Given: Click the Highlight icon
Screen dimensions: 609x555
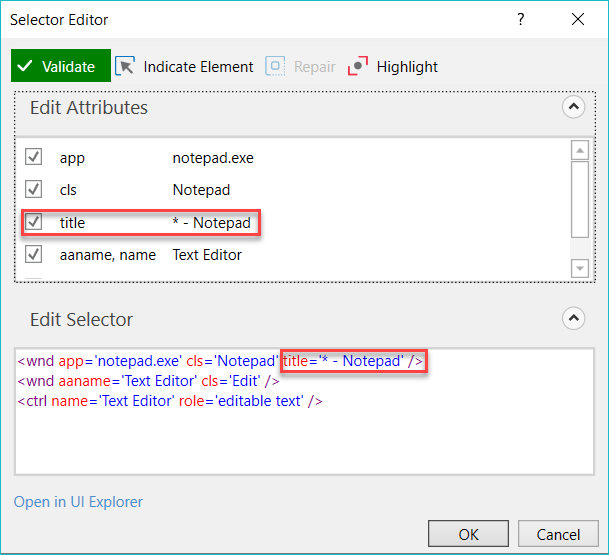Looking at the screenshot, I should coord(358,66).
